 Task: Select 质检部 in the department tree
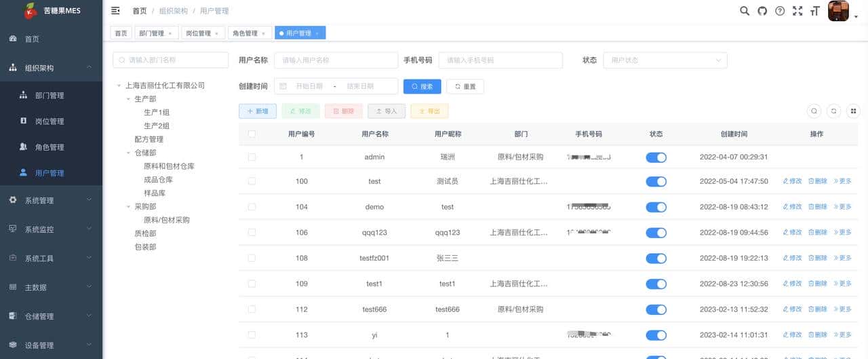(x=145, y=233)
